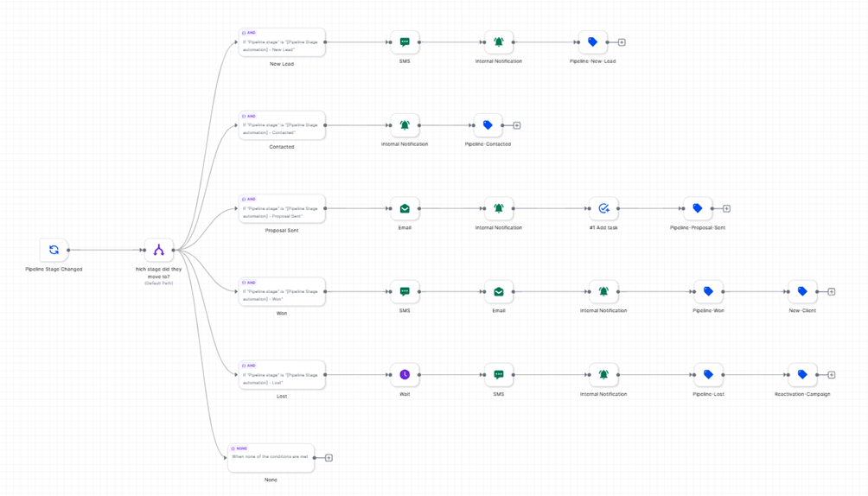Open the SMS action in Lost branch
The image size is (868, 496).
[499, 375]
